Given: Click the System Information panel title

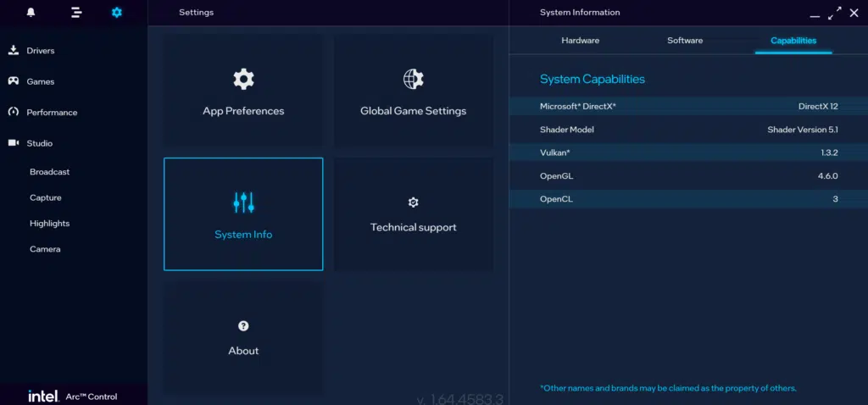Looking at the screenshot, I should tap(580, 12).
